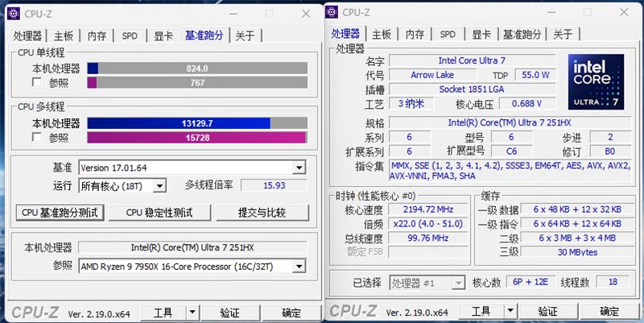
Task: Open 关于 tab in right window
Action: click(x=563, y=35)
